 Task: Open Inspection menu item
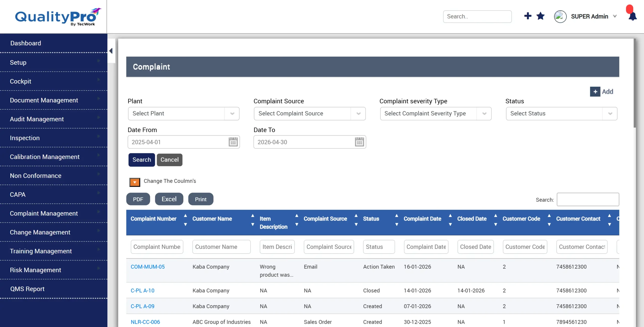(x=54, y=138)
